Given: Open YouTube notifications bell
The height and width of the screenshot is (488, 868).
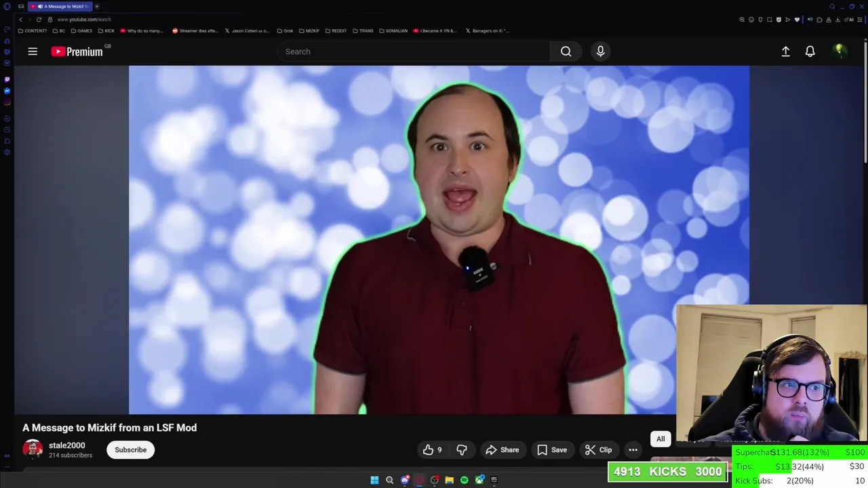Looking at the screenshot, I should click(x=810, y=52).
